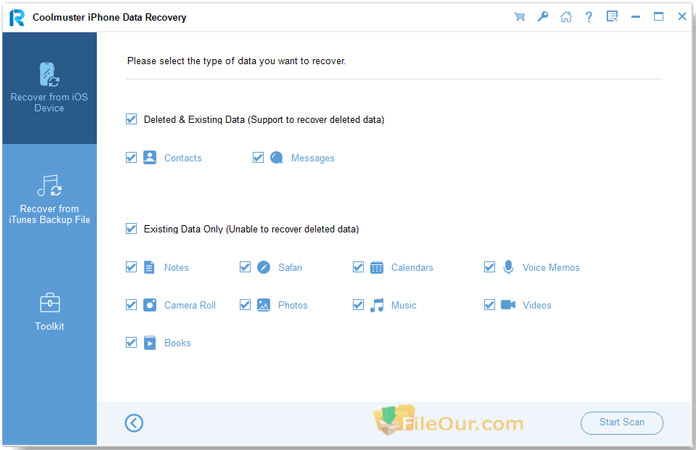Click the Contacts person icon
This screenshot has width=696, height=450.
tap(150, 158)
